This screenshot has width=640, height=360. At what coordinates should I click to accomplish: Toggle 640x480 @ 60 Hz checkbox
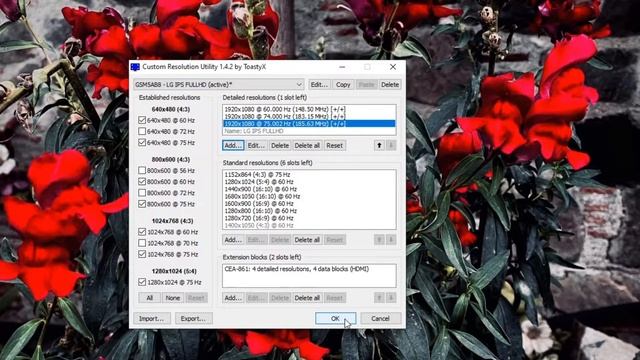(142, 120)
